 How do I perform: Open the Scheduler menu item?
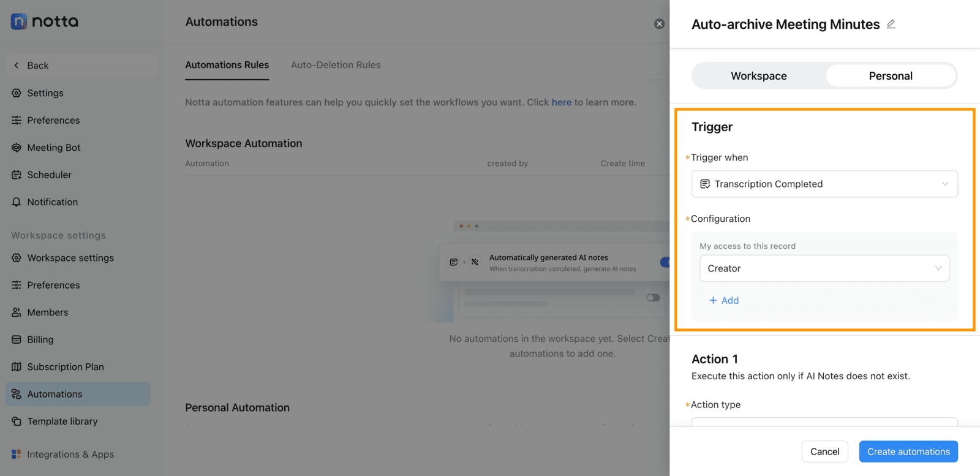click(78, 175)
